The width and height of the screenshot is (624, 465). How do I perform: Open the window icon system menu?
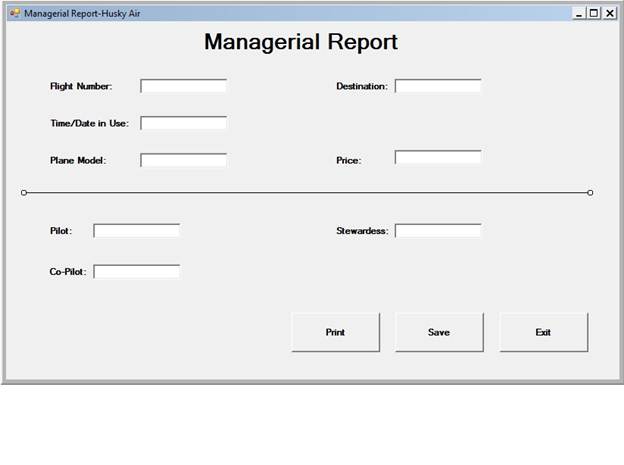click(15, 13)
